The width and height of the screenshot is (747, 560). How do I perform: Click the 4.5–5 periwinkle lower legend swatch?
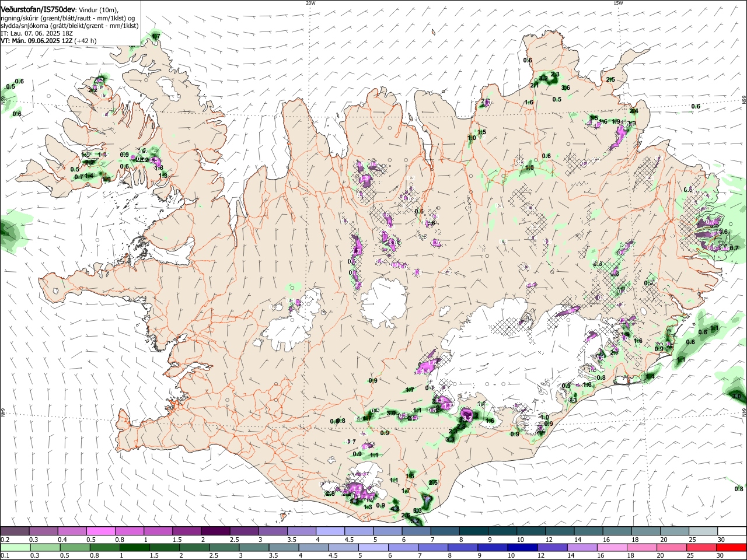(344, 548)
